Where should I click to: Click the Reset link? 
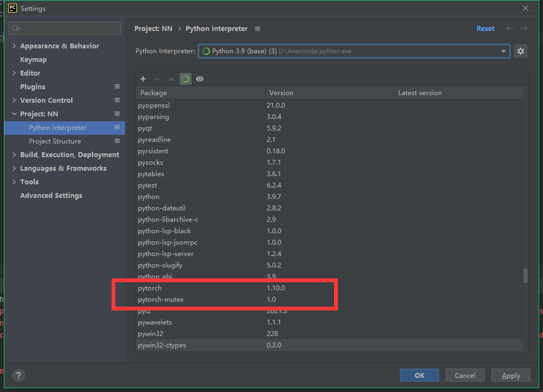pyautogui.click(x=485, y=28)
